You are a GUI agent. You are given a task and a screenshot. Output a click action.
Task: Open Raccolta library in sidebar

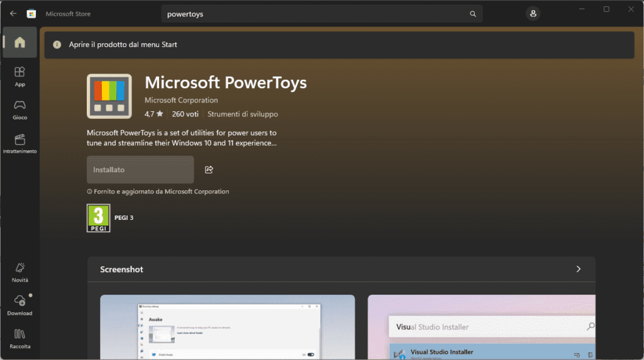tap(19, 339)
